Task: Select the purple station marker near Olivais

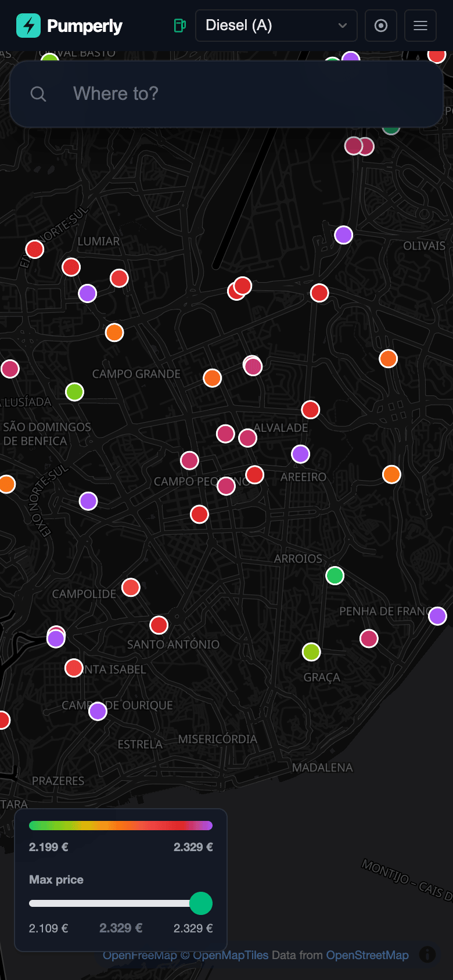Action: (x=344, y=235)
